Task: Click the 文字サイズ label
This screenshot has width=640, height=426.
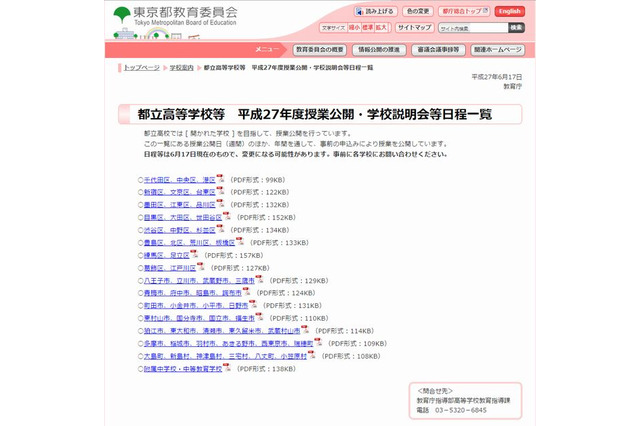Action: click(x=333, y=28)
